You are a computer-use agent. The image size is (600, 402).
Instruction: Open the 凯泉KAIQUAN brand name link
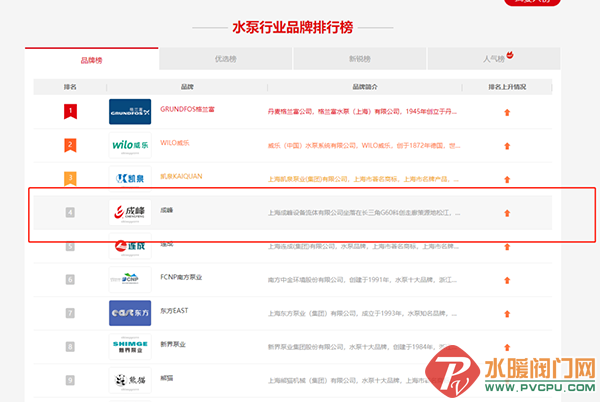click(181, 176)
